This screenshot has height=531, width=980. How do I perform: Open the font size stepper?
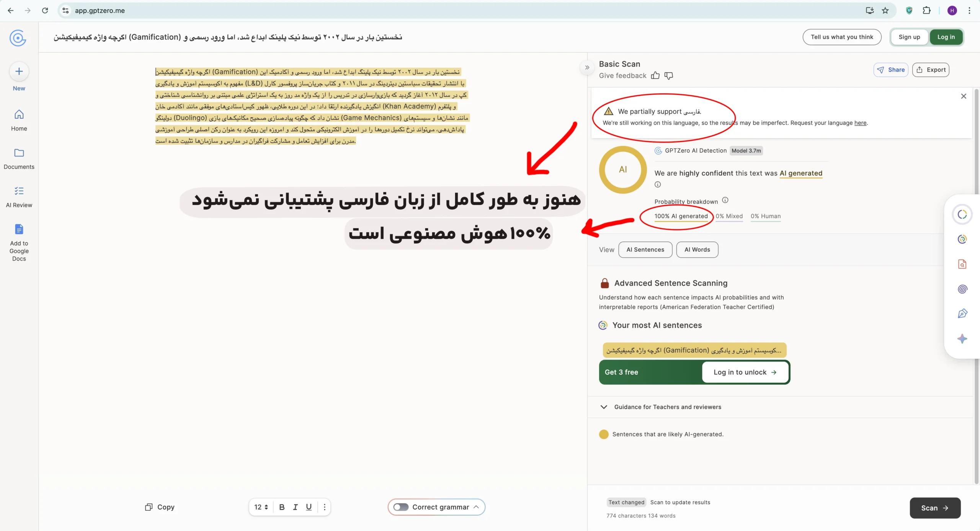click(261, 507)
